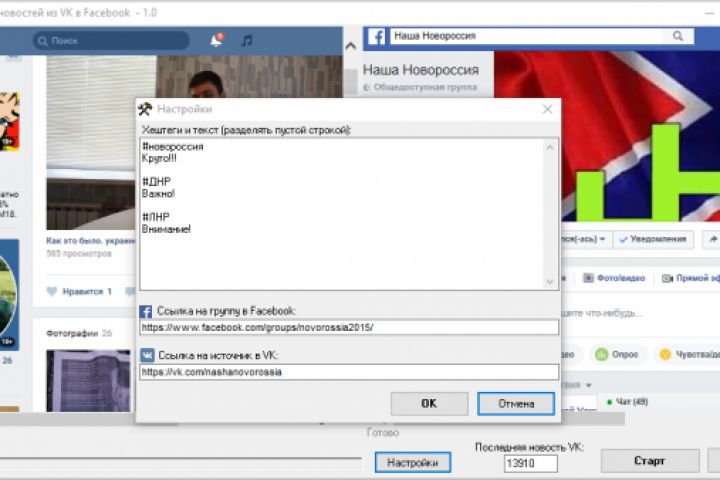Click the Facebook logo icon in browser pane
The width and height of the screenshot is (720, 480).
[377, 37]
